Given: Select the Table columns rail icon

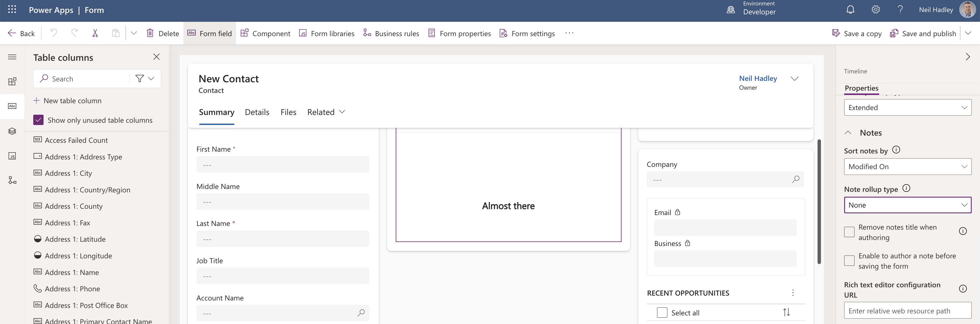Looking at the screenshot, I should [12, 106].
